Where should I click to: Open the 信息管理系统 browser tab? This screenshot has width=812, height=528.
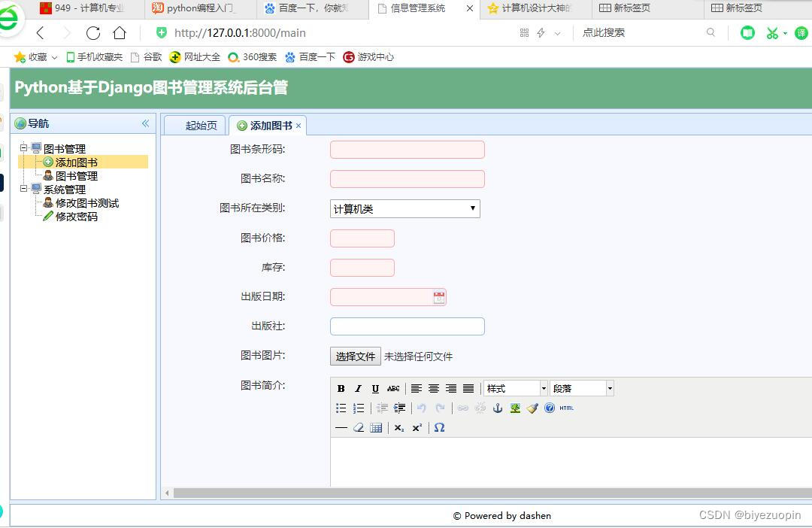coord(417,10)
